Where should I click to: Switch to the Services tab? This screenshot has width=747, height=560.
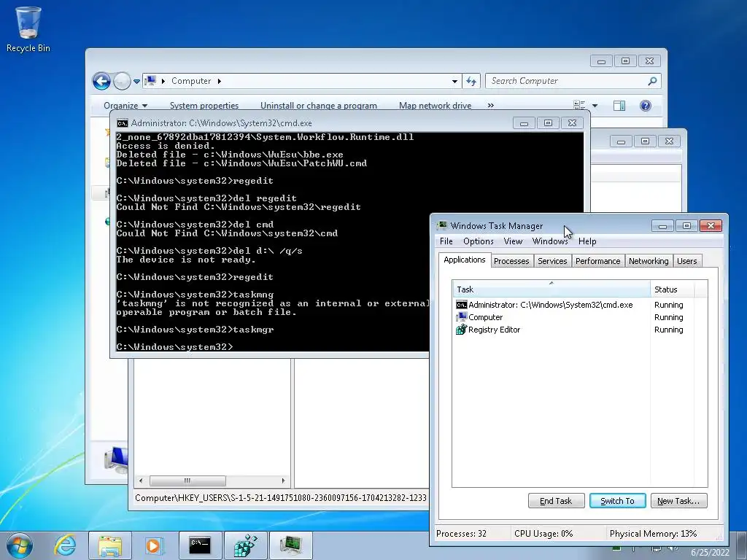(552, 261)
